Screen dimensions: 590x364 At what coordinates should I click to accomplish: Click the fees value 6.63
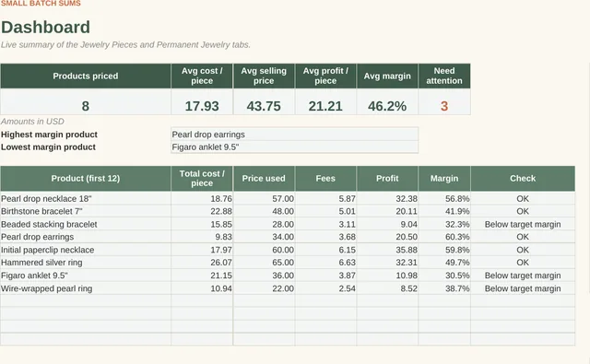click(347, 263)
